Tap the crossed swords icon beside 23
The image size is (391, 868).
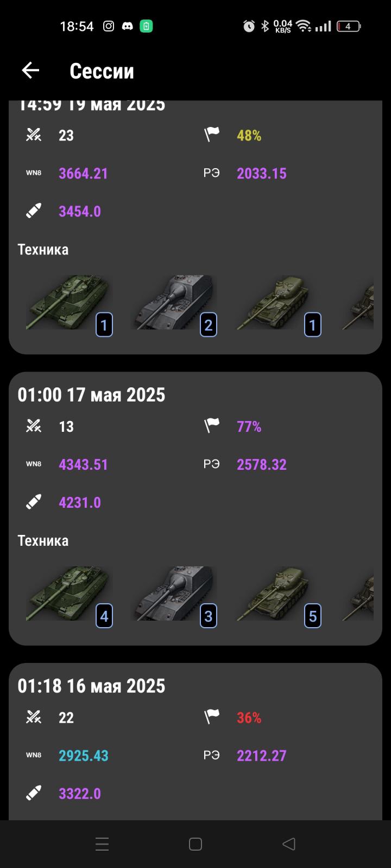point(34,135)
